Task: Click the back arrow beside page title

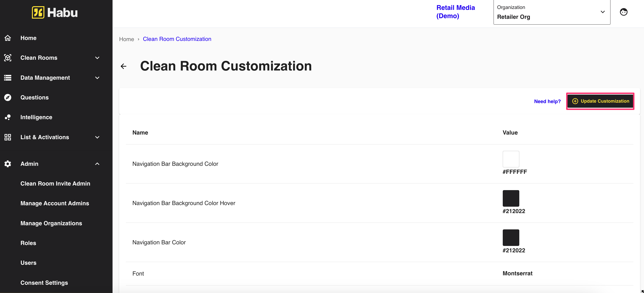Action: 124,66
